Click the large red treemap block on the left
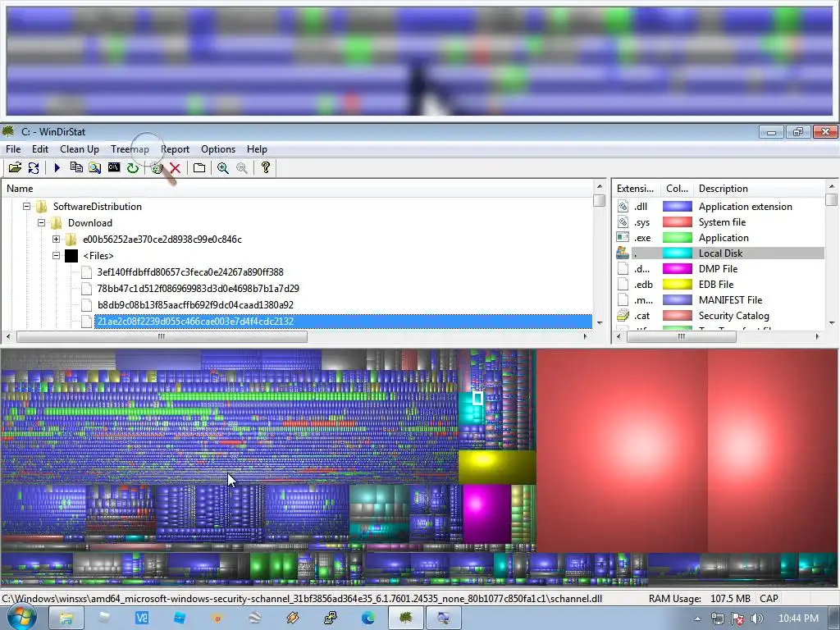The width and height of the screenshot is (840, 630). 622,450
